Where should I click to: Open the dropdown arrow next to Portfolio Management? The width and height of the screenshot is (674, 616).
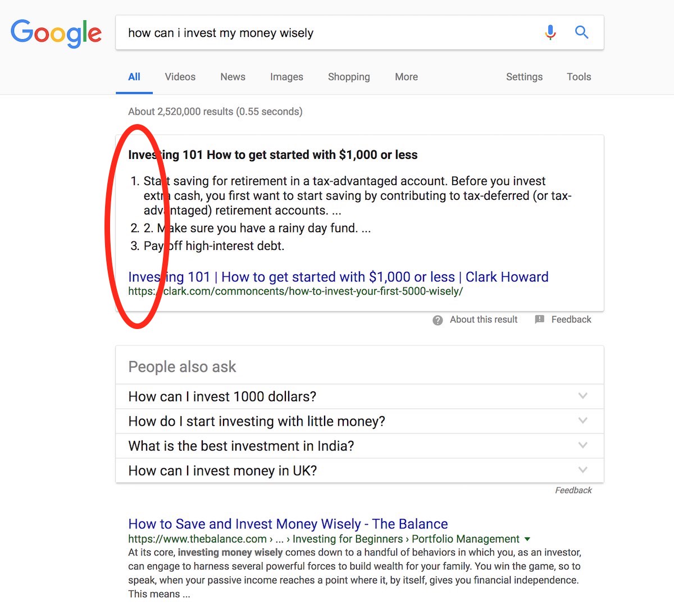527,539
